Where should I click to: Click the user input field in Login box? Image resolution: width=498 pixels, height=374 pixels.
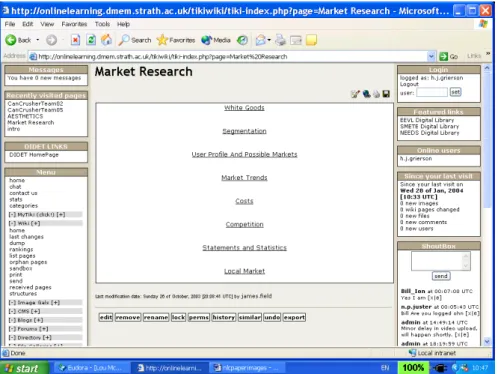coord(432,92)
